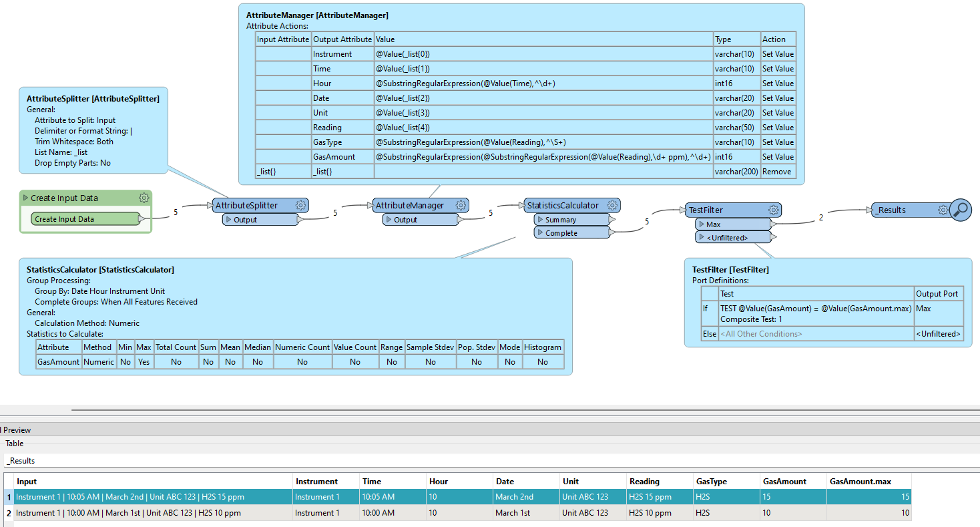The height and width of the screenshot is (527, 980).
Task: Select the Preview panel tab
Action: [x=17, y=430]
